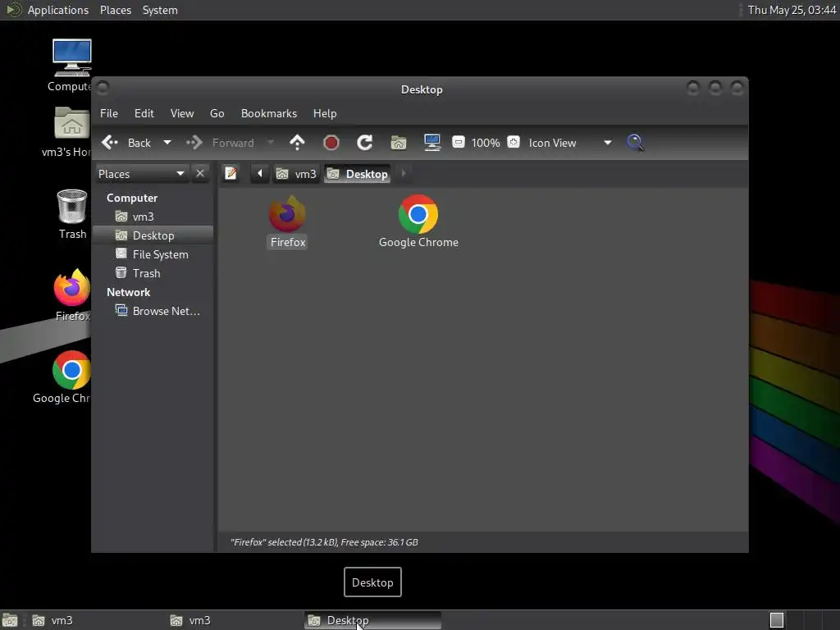Select Desktop in the Places sidebar
840x630 pixels.
[x=153, y=235]
